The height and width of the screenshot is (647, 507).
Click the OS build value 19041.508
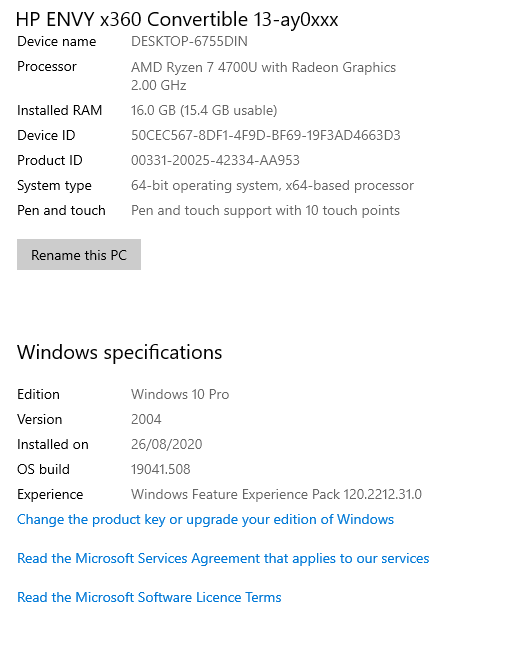point(160,469)
